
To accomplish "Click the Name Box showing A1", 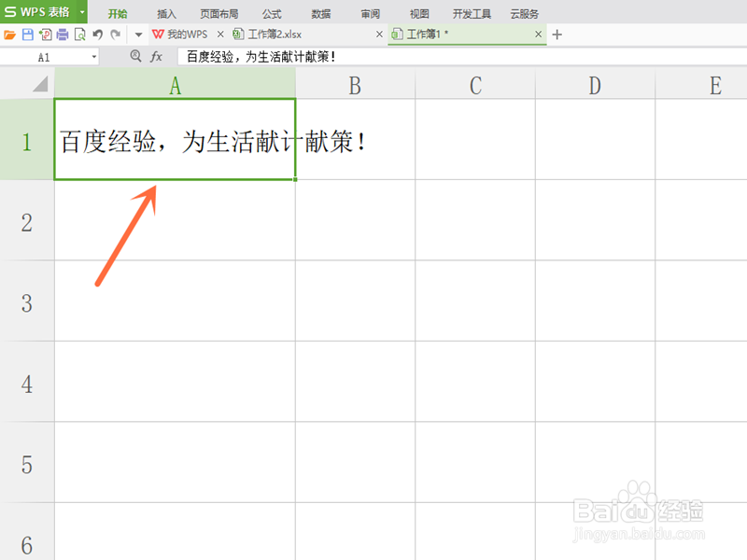I will [x=44, y=57].
